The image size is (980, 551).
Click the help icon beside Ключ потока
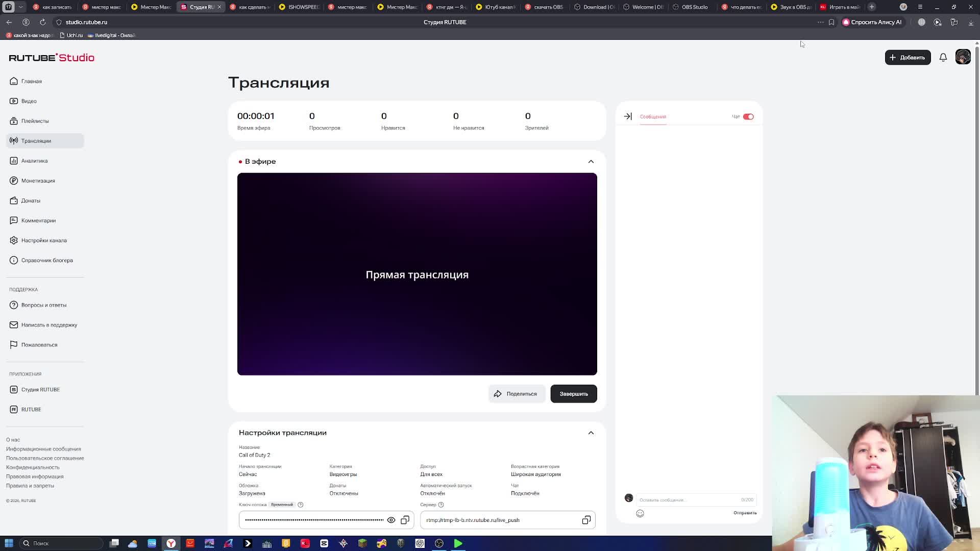tap(301, 505)
